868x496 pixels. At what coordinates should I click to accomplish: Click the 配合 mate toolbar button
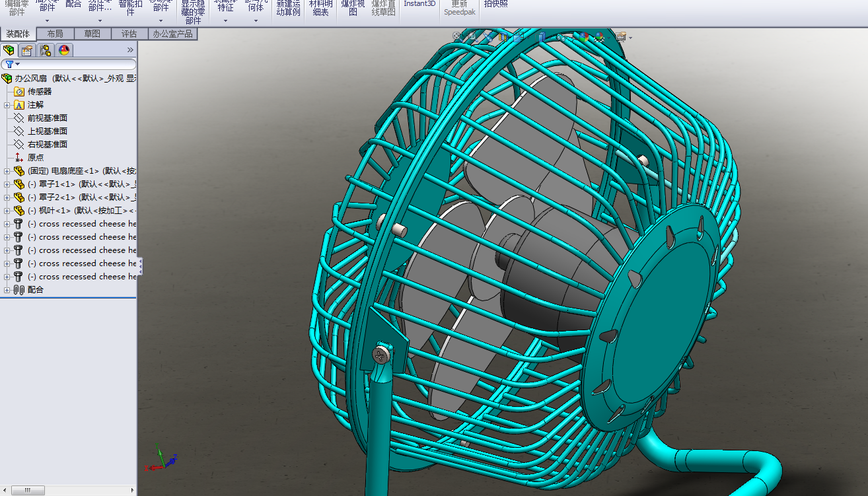[73, 5]
